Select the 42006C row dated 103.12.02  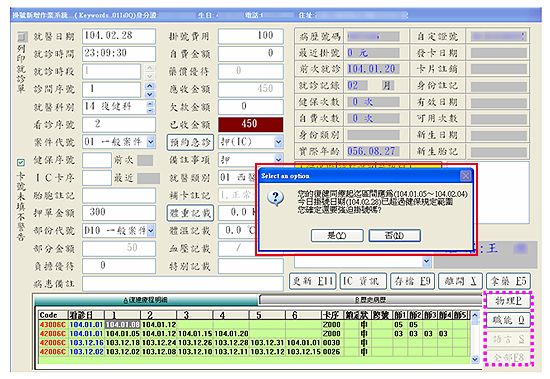click(x=254, y=352)
